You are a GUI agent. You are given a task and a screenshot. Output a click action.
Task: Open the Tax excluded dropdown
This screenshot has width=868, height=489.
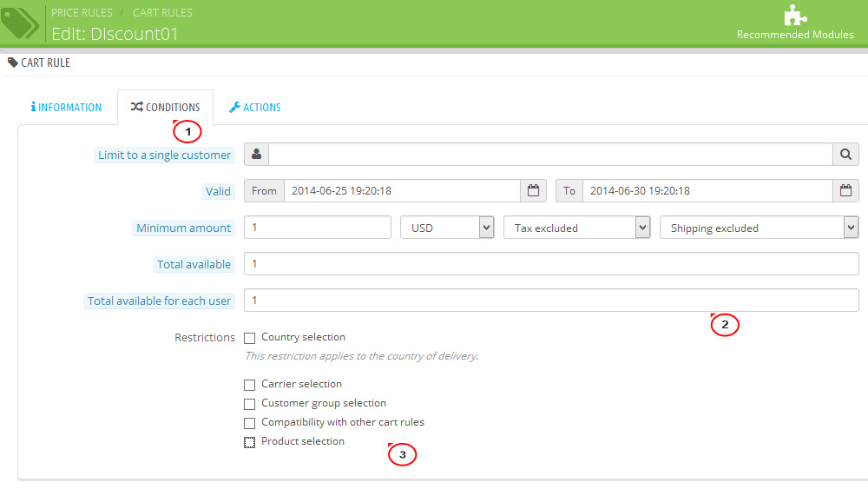[576, 228]
